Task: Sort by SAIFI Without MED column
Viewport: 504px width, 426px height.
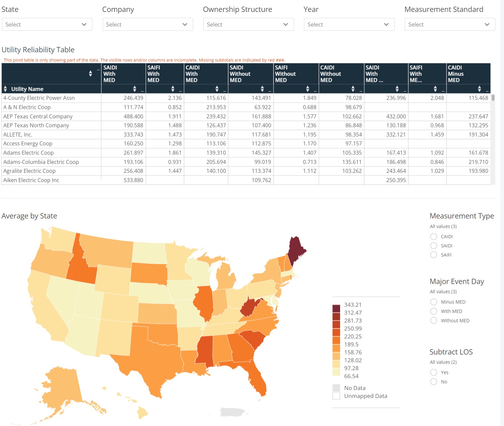Action: click(x=308, y=89)
